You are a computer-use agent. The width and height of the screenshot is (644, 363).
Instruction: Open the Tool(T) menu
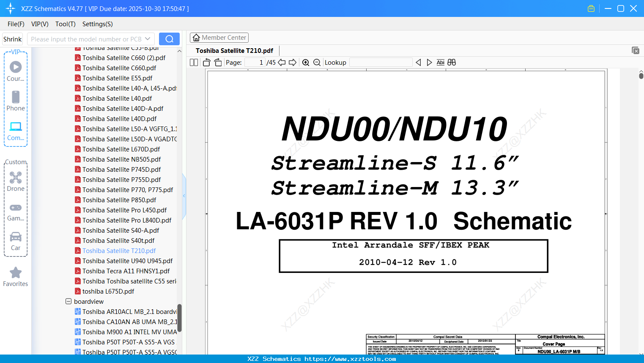[x=66, y=24]
